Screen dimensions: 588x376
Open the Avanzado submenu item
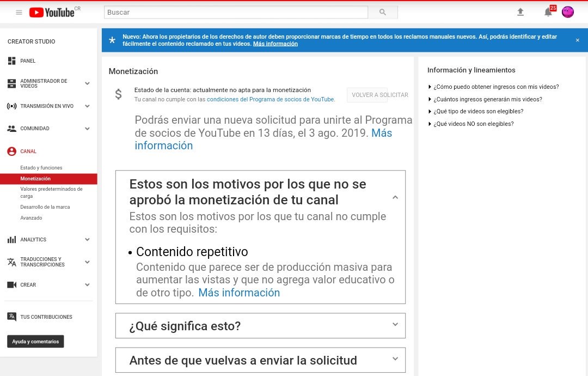coord(31,217)
